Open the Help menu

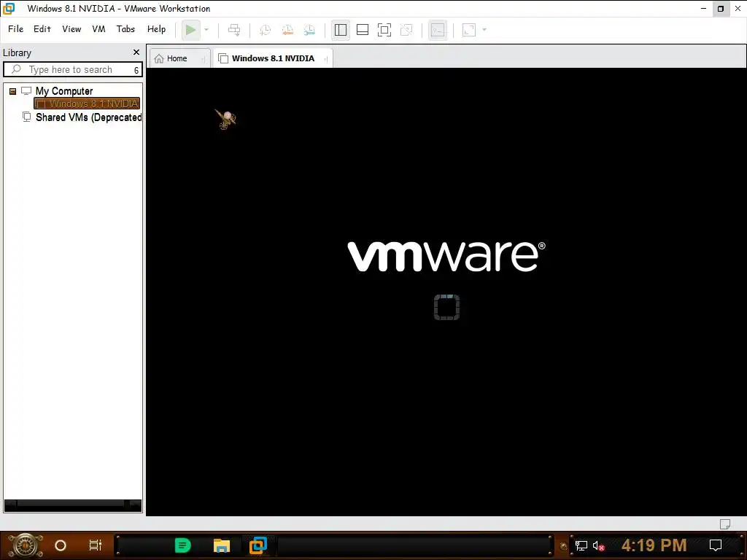click(x=156, y=29)
